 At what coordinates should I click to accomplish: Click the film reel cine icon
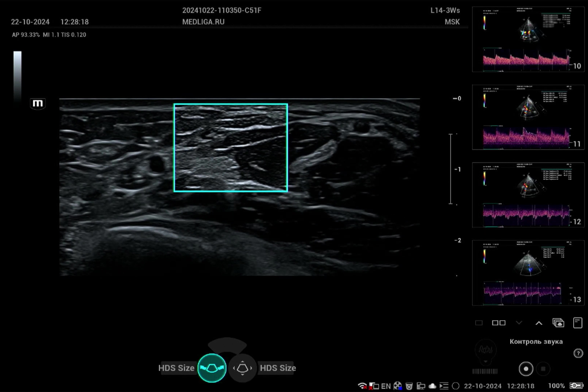[x=397, y=386]
